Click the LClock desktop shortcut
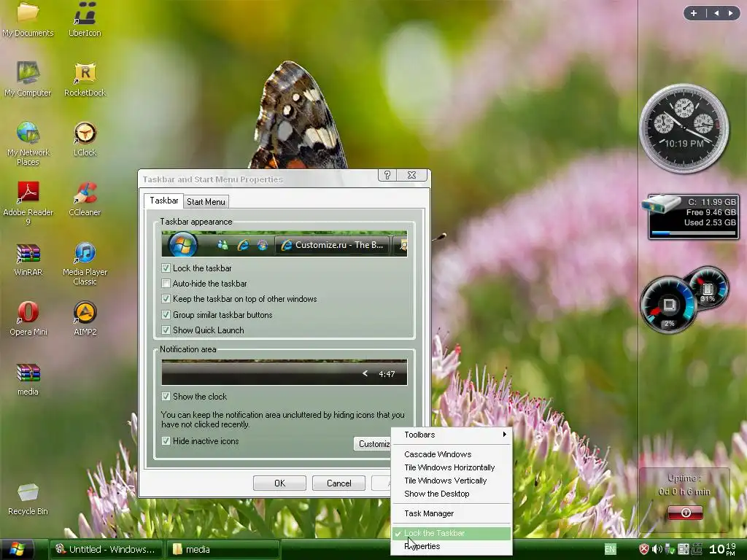The image size is (747, 560). point(85,139)
